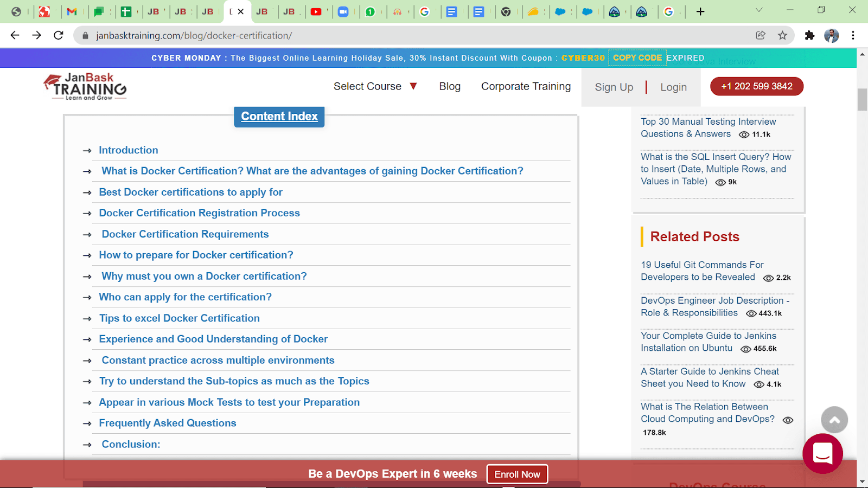Open Corporate Training menu item
The image size is (868, 488).
tap(526, 86)
